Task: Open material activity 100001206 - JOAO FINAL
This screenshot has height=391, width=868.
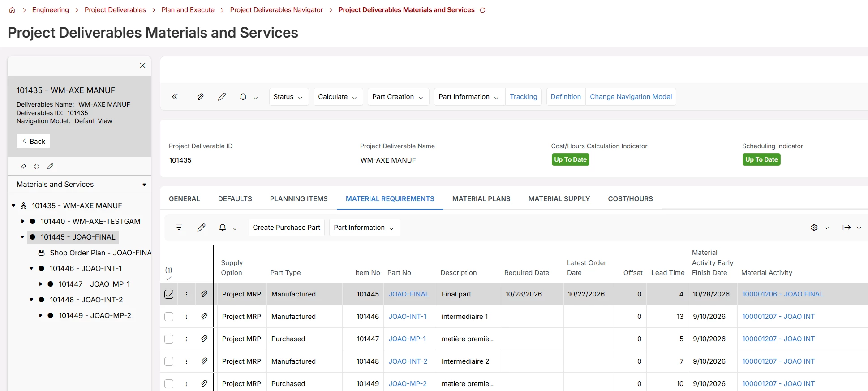Action: 782,294
